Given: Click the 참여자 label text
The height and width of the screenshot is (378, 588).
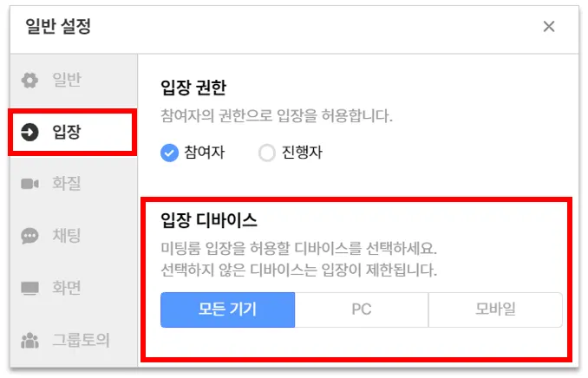Looking at the screenshot, I should click(x=205, y=153).
